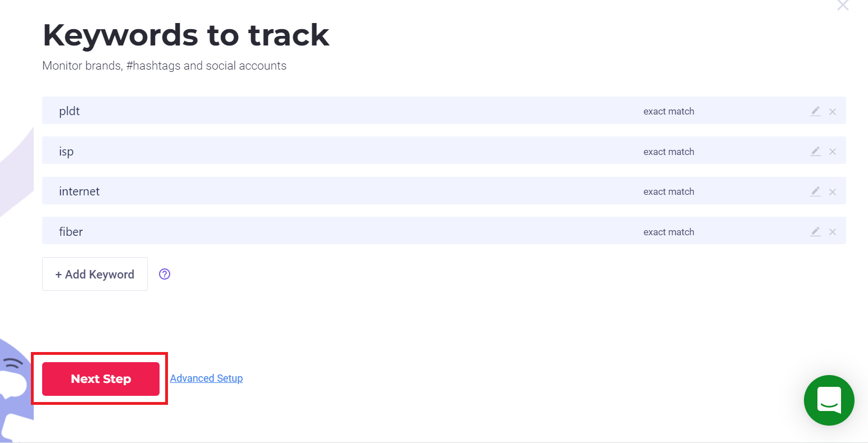The width and height of the screenshot is (868, 443).
Task: Edit the internet keyword
Action: pyautogui.click(x=816, y=191)
